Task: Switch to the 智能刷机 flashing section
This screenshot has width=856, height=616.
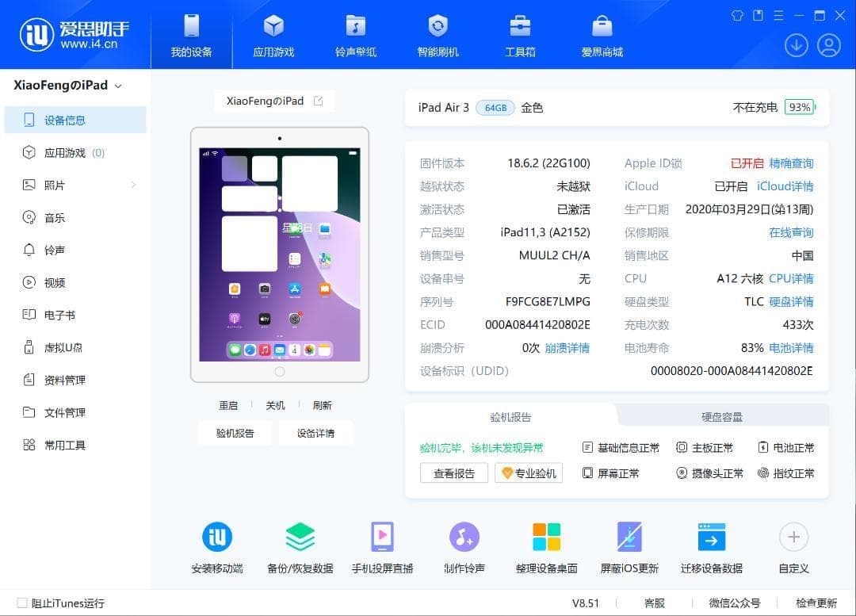Action: coord(438,34)
